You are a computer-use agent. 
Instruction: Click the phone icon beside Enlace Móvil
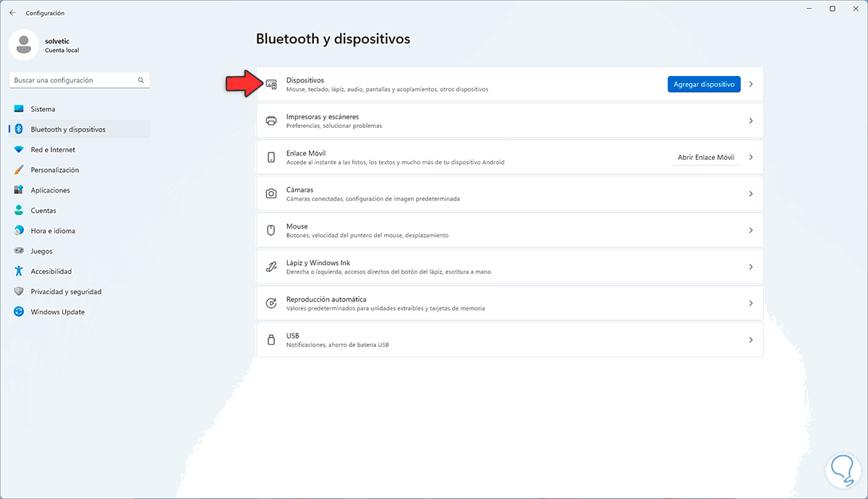[271, 158]
